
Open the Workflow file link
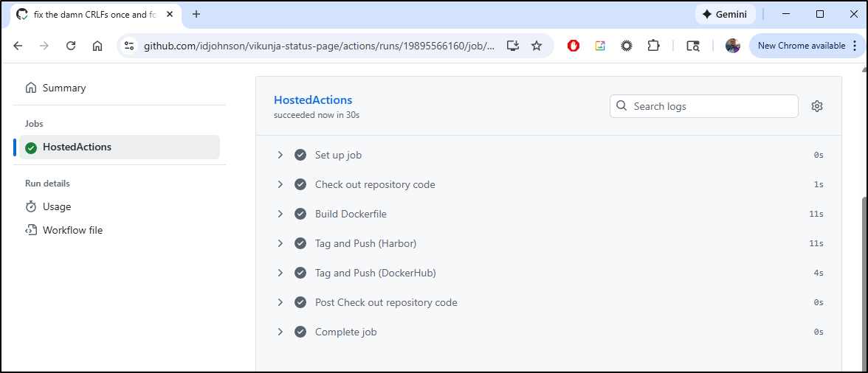[x=72, y=230]
